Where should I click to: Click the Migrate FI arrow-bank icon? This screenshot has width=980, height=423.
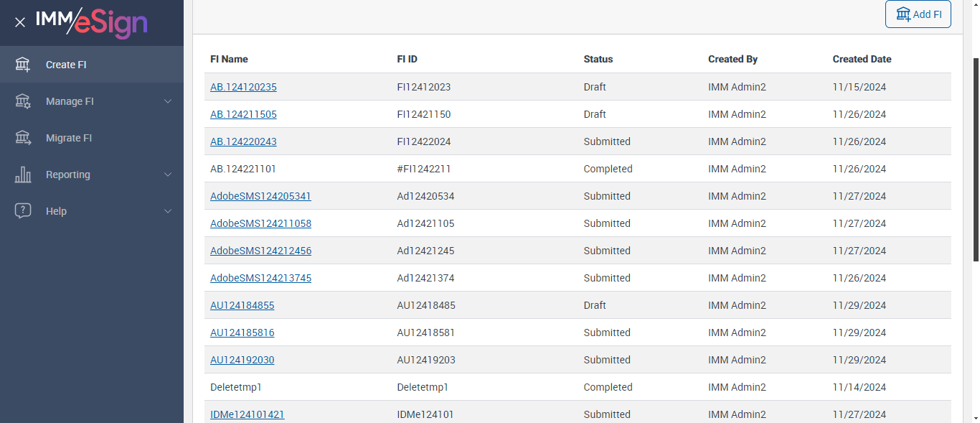tap(23, 138)
